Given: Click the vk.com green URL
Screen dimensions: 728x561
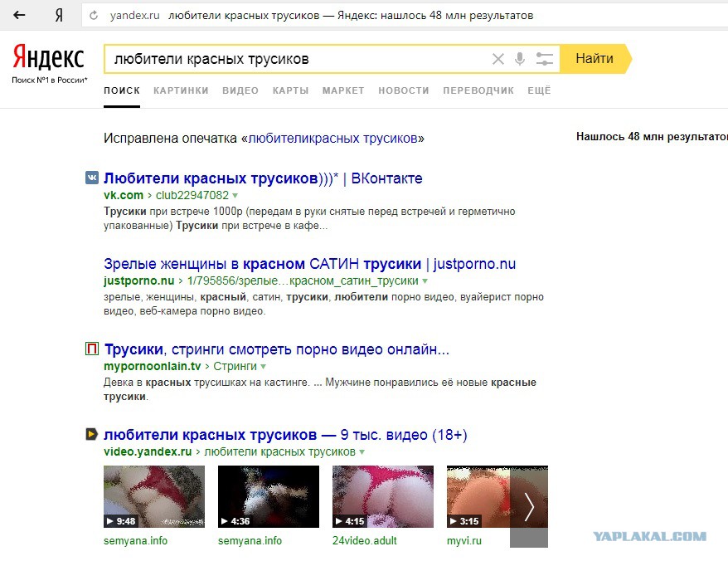Looking at the screenshot, I should (123, 195).
